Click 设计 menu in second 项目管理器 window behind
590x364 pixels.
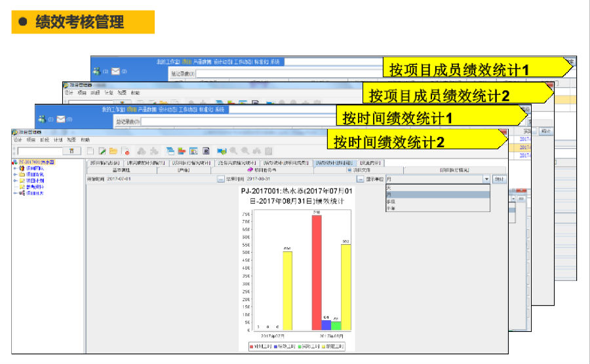[68, 92]
